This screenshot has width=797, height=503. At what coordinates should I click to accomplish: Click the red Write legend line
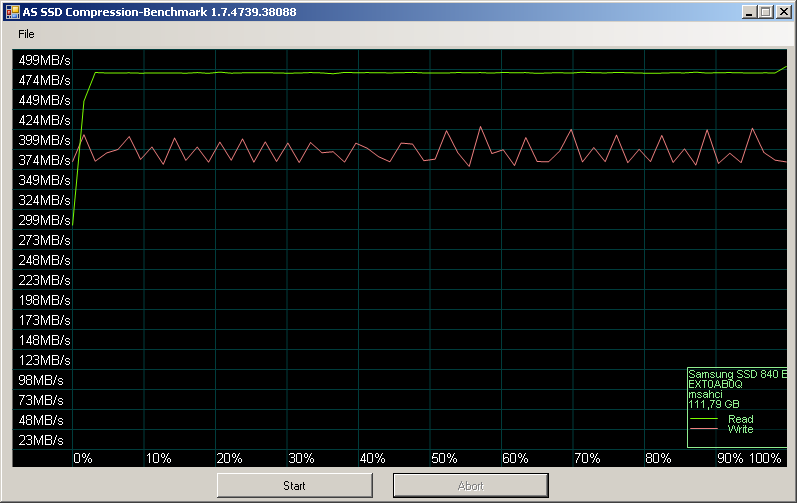click(x=704, y=429)
